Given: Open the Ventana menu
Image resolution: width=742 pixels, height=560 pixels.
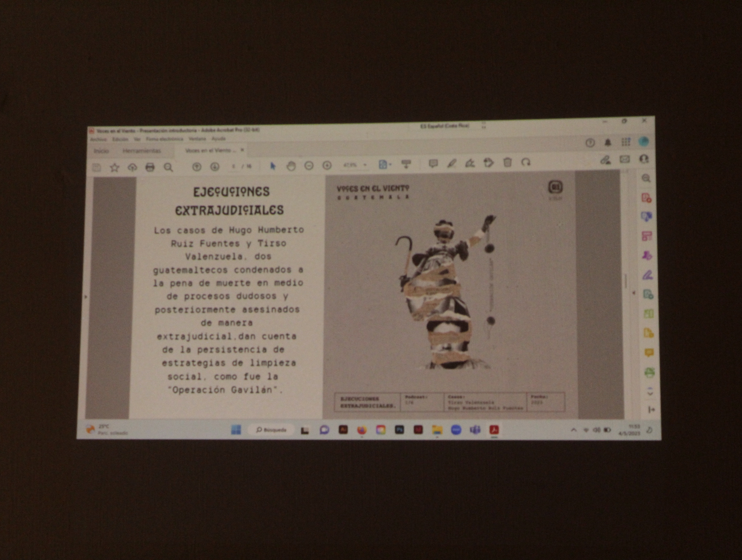Looking at the screenshot, I should coord(197,139).
